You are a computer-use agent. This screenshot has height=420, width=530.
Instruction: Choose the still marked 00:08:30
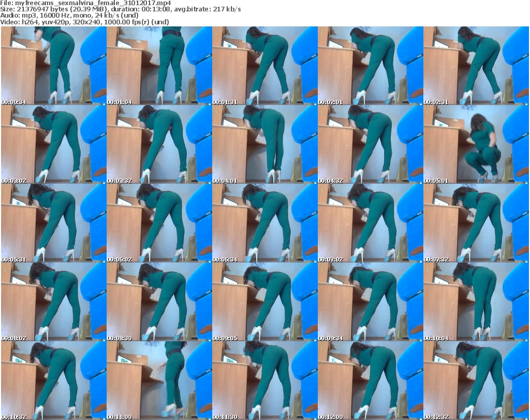pos(159,302)
